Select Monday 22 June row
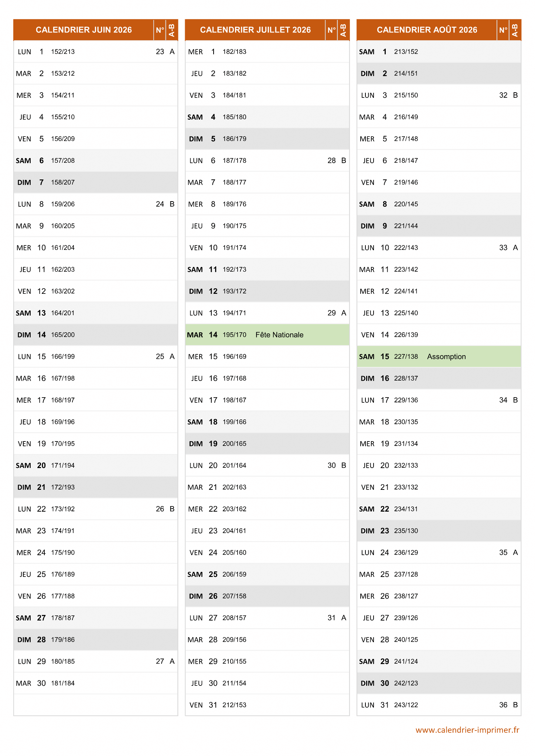The height and width of the screenshot is (756, 535). coord(96,509)
